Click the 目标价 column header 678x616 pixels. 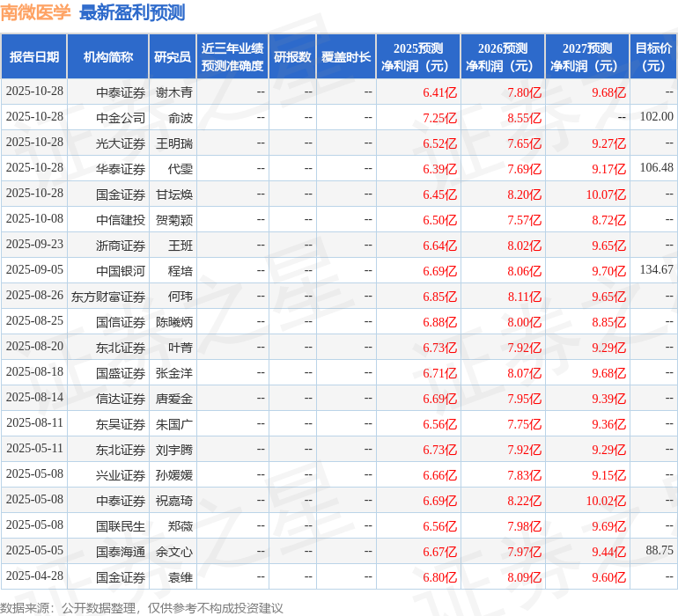(653, 57)
